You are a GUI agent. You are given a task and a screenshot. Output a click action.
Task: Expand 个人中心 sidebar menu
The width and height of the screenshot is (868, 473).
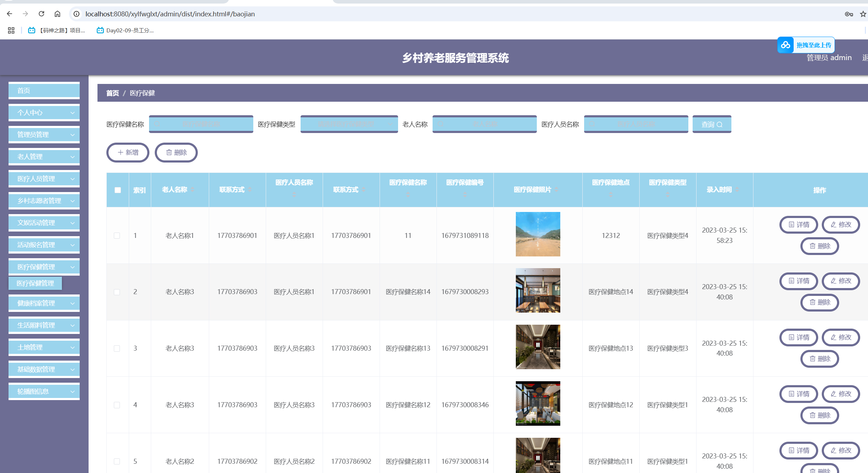coord(44,113)
